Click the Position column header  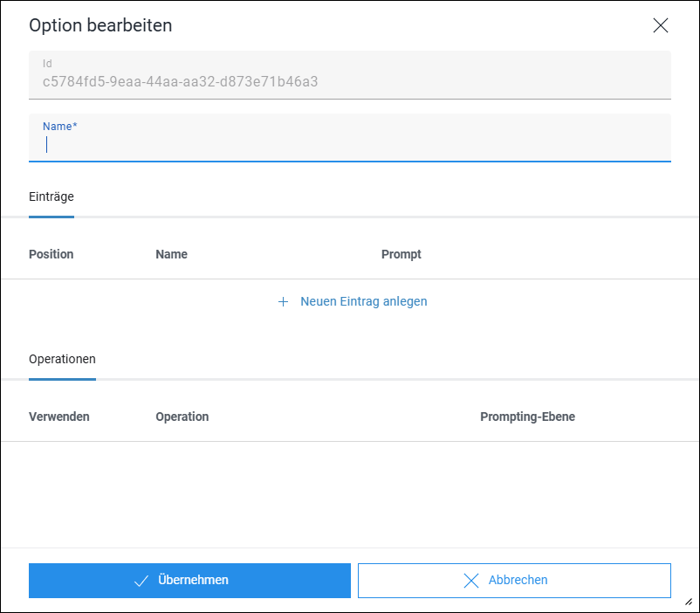tap(51, 254)
